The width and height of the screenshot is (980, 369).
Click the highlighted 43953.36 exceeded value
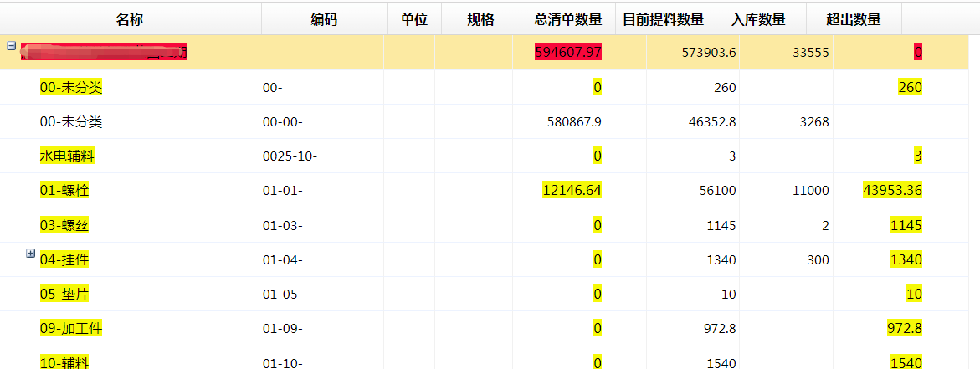[x=891, y=191]
